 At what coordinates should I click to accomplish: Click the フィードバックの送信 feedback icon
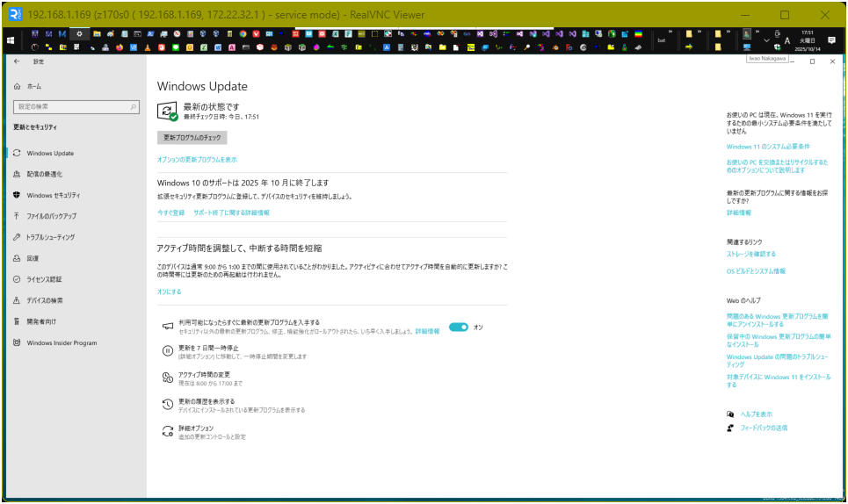[x=730, y=428]
